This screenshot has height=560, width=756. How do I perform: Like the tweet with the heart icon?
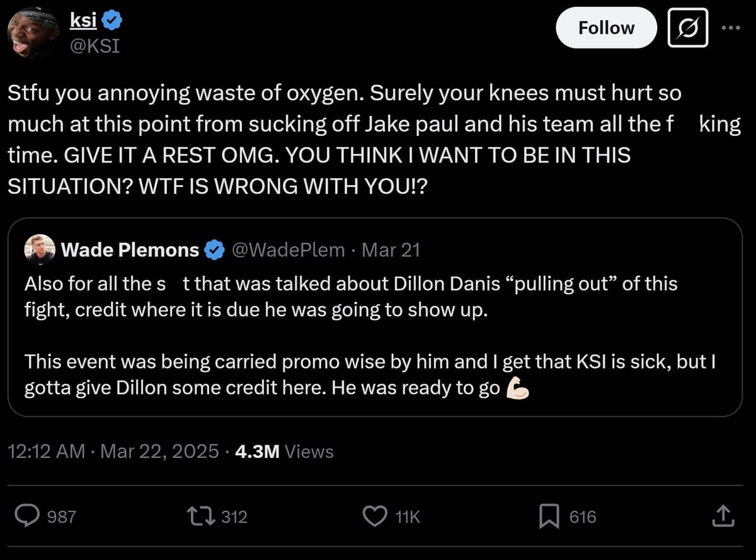(x=375, y=517)
